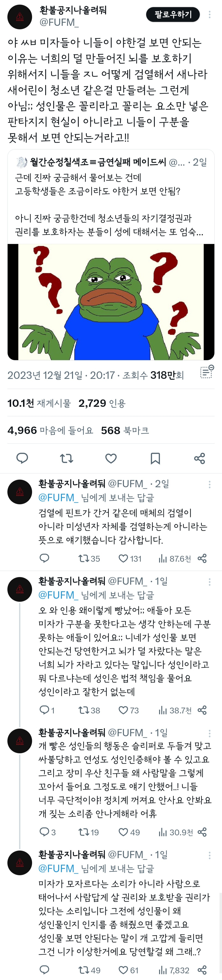Viewport: 222px width, 980px height.
Task: Open the Pepe frog question-mark image
Action: pos(111,302)
